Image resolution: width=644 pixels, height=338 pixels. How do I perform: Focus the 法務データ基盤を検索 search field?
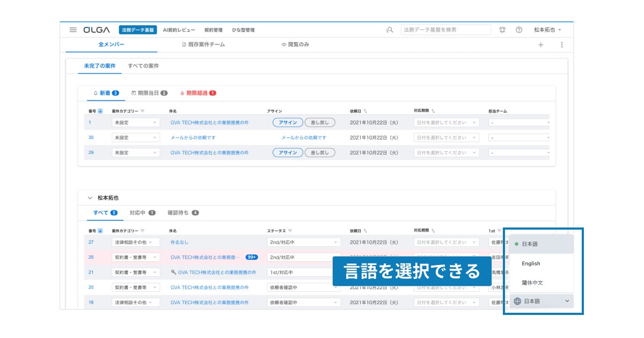[445, 30]
